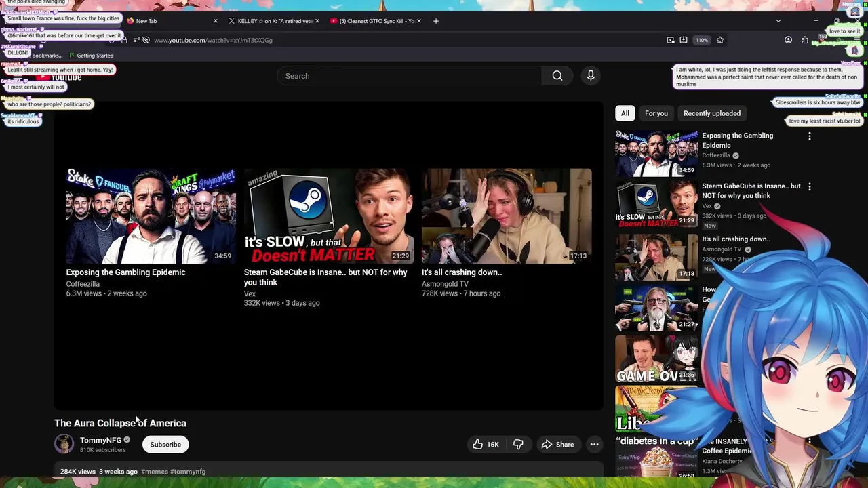Open sidebar thumbnail with 17:13 crying streamer
The height and width of the screenshot is (488, 868).
coord(656,256)
